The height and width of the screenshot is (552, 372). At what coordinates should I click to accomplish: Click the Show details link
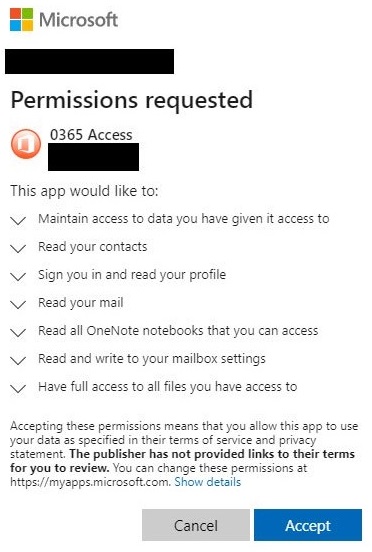[x=208, y=482]
